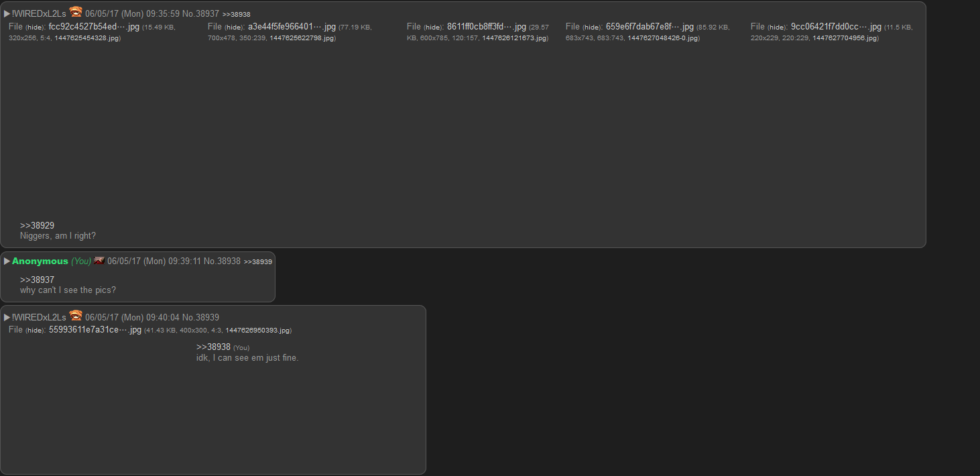Follow backlink >>38939 in Anonymous post header
980x476 pixels.
[258, 262]
